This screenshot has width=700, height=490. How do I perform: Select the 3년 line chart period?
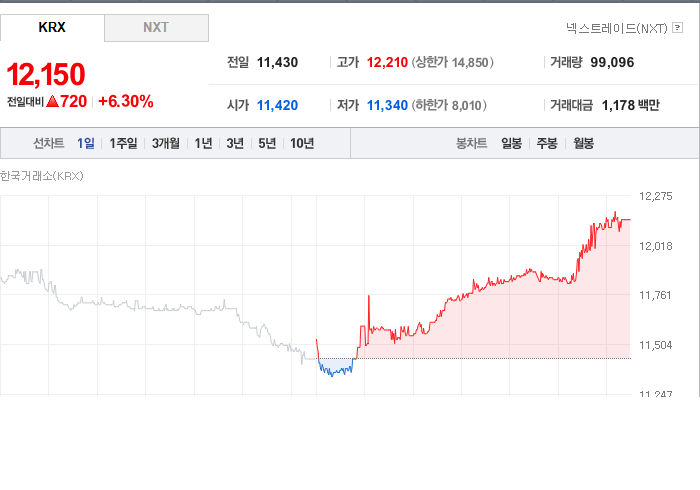point(235,143)
